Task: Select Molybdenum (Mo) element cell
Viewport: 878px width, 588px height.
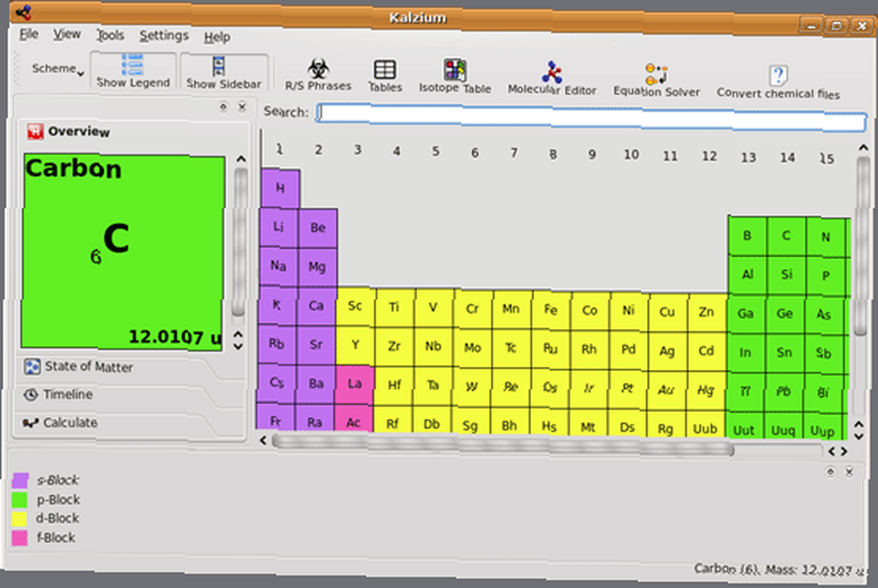Action: (472, 348)
